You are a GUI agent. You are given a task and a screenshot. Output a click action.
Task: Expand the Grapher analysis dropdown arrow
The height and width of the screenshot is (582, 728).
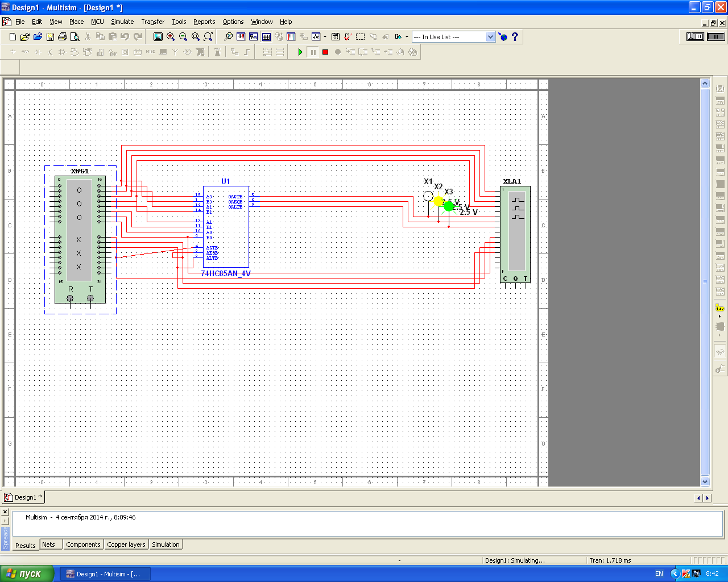(x=325, y=37)
